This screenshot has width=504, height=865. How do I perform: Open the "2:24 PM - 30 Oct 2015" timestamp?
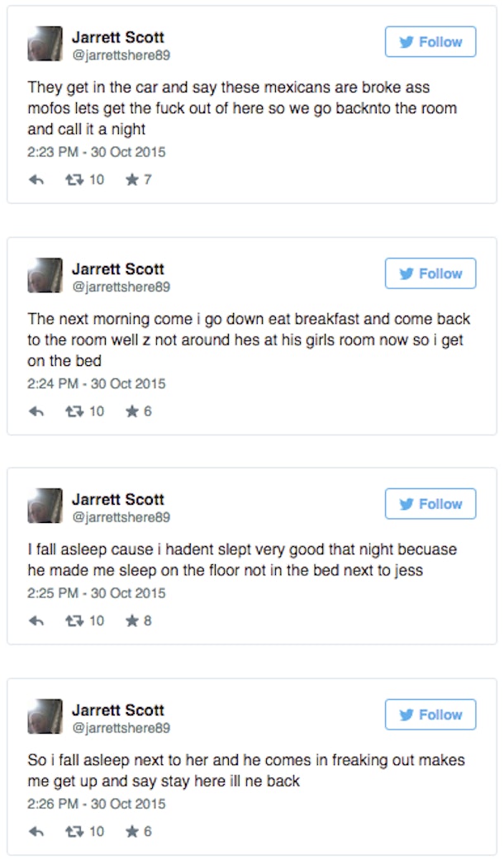point(97,383)
